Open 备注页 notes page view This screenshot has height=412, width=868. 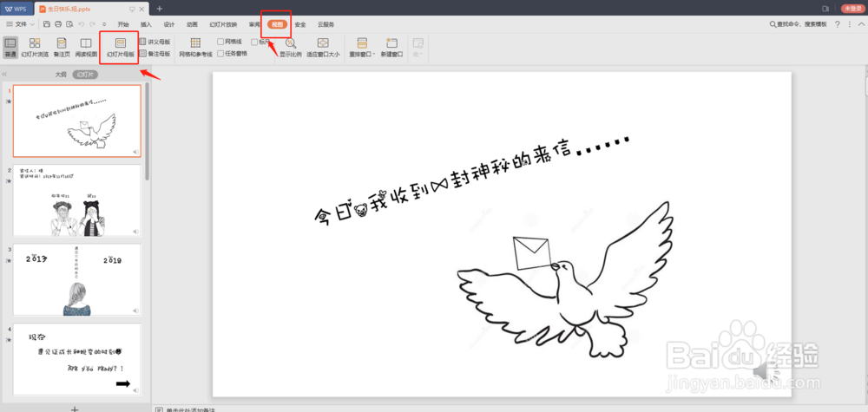(x=62, y=48)
